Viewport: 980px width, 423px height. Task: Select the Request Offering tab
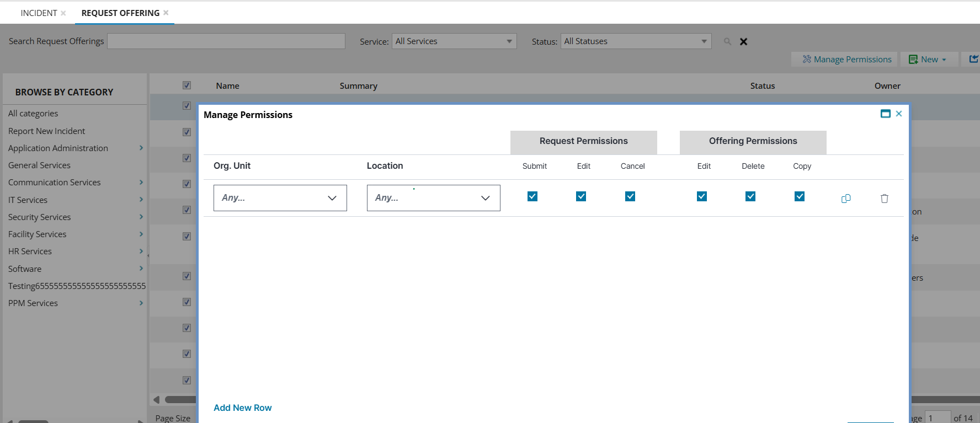click(x=120, y=13)
